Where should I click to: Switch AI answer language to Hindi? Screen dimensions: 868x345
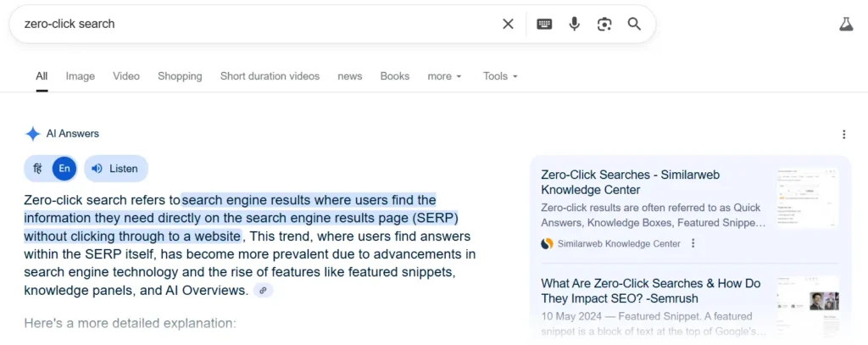click(38, 169)
